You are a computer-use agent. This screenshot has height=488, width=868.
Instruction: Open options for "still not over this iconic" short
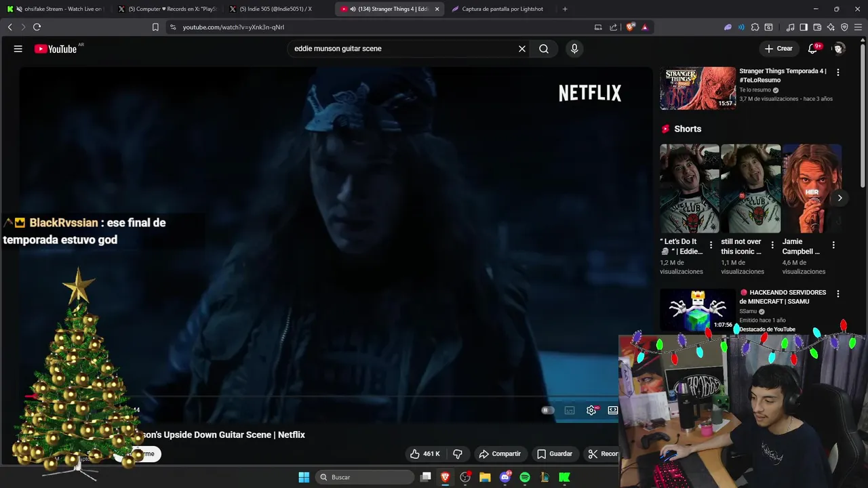(x=772, y=245)
